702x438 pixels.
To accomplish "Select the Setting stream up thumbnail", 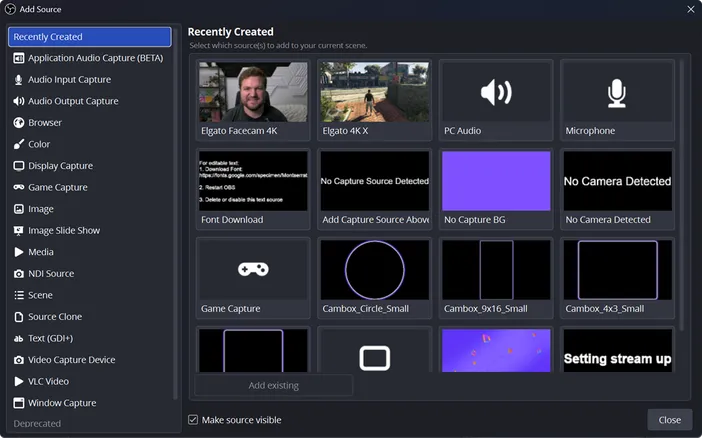I will tap(617, 350).
